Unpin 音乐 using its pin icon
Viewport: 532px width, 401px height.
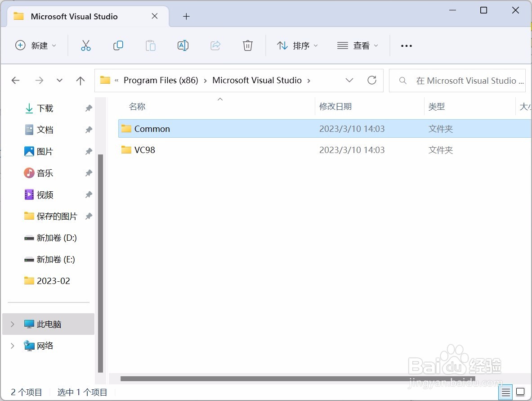click(89, 173)
